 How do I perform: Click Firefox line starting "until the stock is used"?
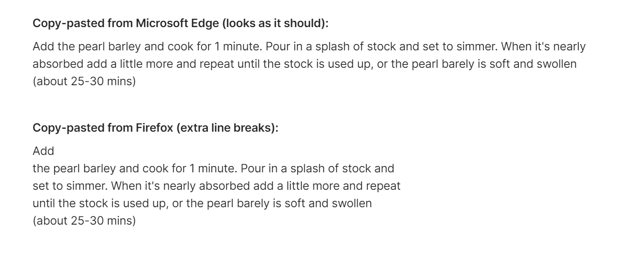click(x=202, y=203)
